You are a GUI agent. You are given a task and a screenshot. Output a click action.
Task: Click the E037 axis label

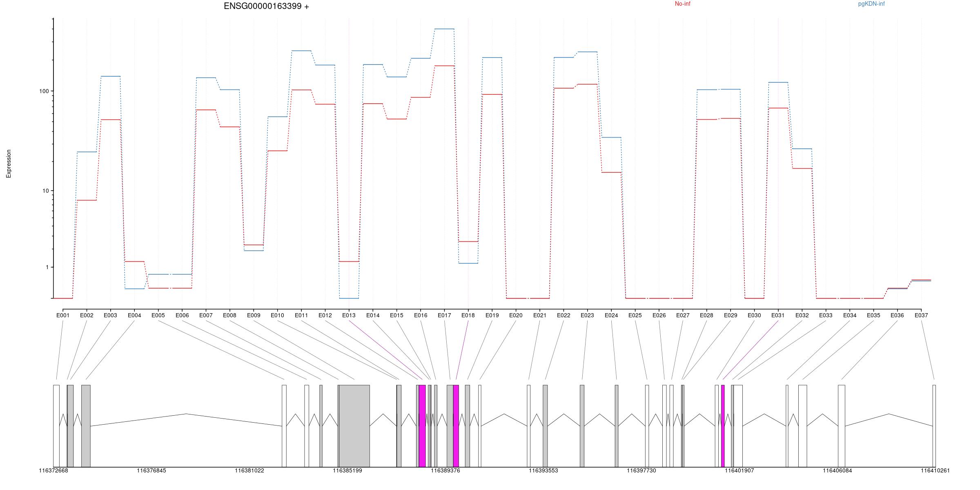(921, 316)
